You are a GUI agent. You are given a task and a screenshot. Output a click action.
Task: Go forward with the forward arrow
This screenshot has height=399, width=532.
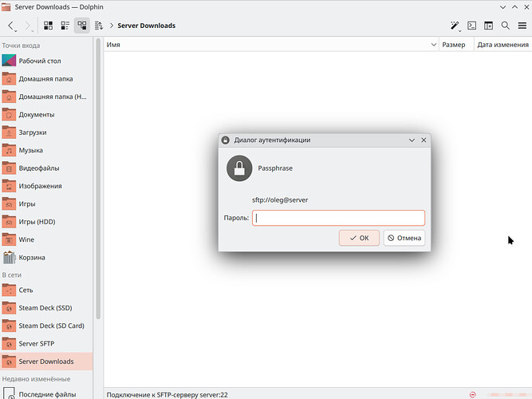[28, 26]
